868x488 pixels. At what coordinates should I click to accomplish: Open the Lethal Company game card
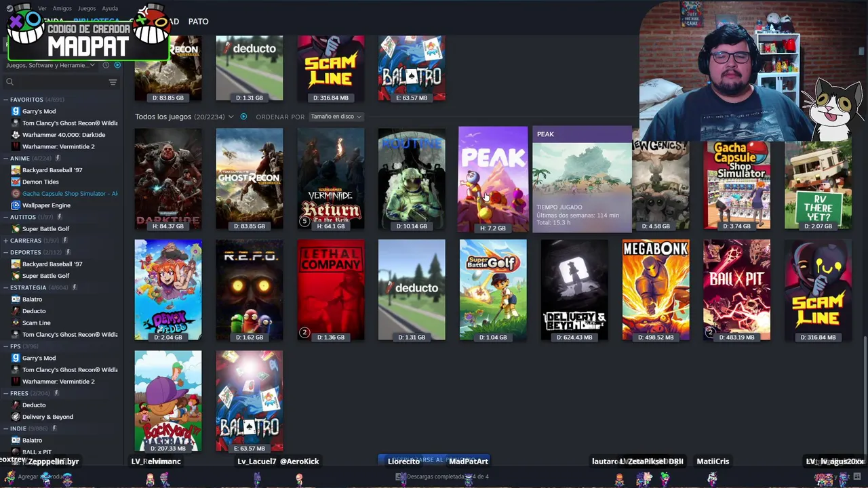[x=331, y=290]
